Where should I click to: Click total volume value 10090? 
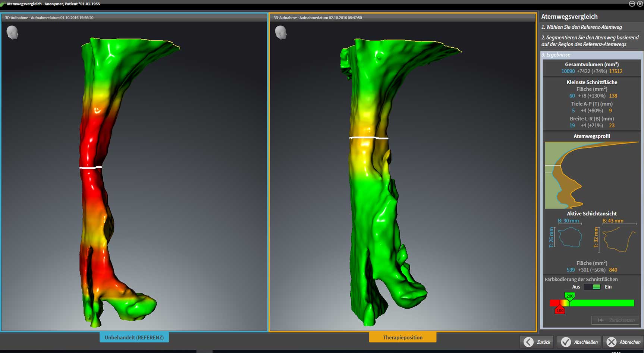[x=568, y=71]
